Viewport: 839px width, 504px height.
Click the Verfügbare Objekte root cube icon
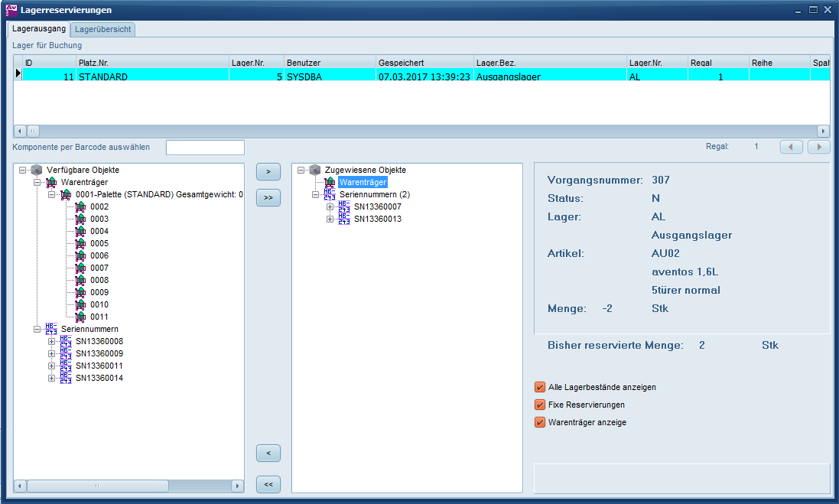[37, 170]
